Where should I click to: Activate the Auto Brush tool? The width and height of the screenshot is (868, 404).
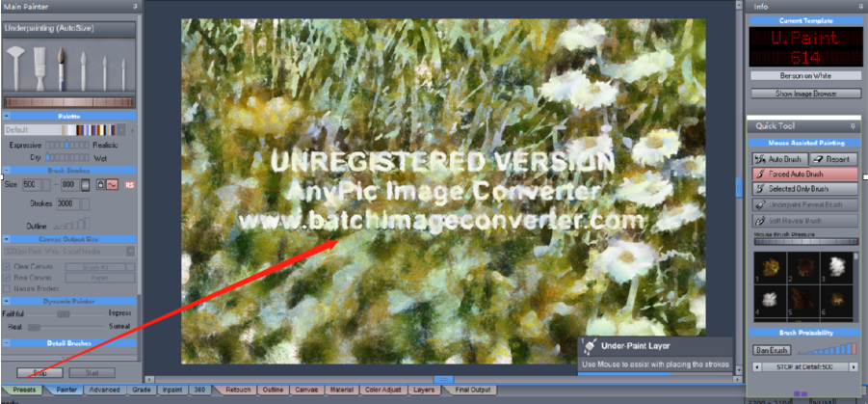(779, 159)
